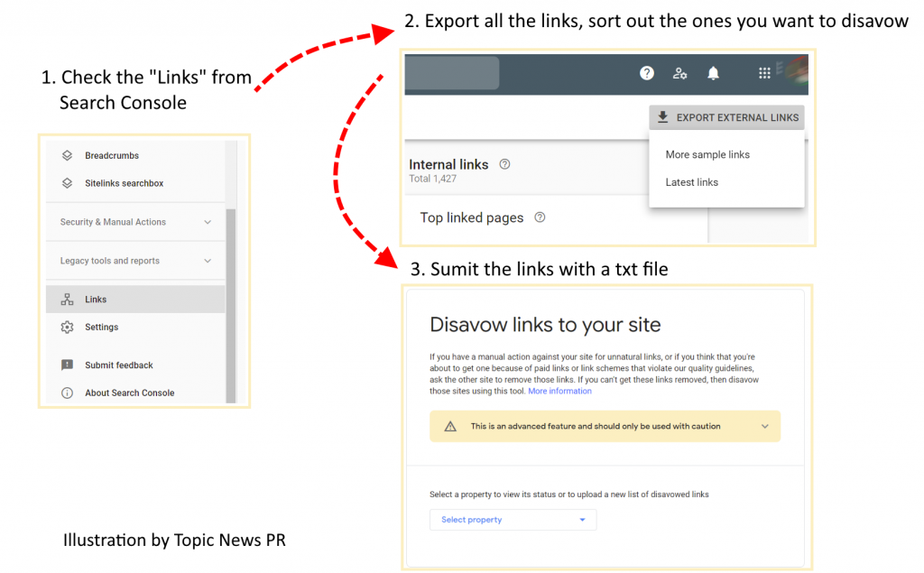Expand the advanced feature caution warning
Image resolution: width=924 pixels, height=573 pixels.
pos(605,426)
